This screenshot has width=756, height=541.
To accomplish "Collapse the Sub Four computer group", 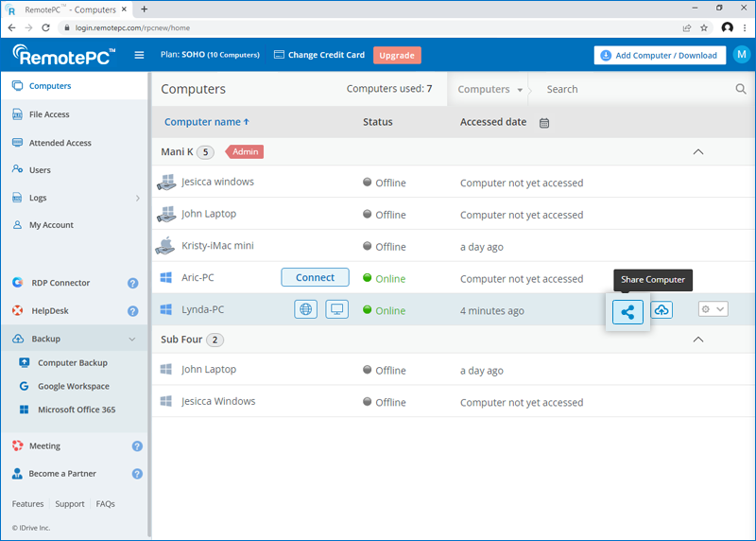I will (x=698, y=340).
